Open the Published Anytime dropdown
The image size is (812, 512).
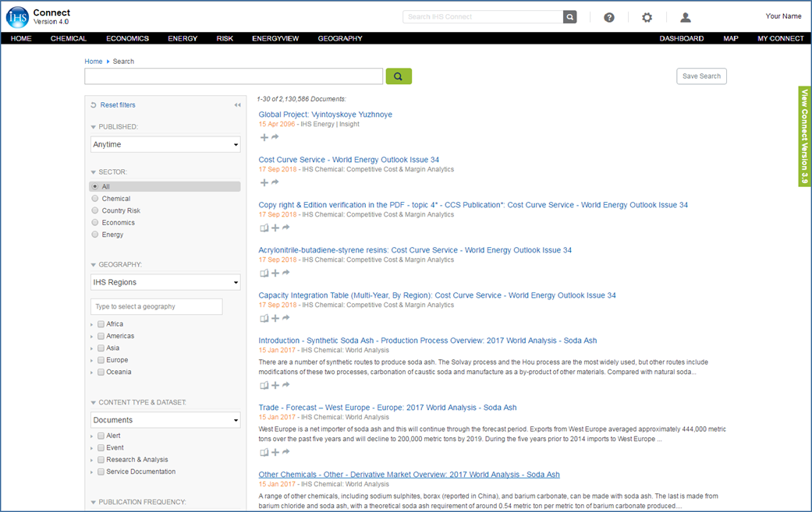165,144
